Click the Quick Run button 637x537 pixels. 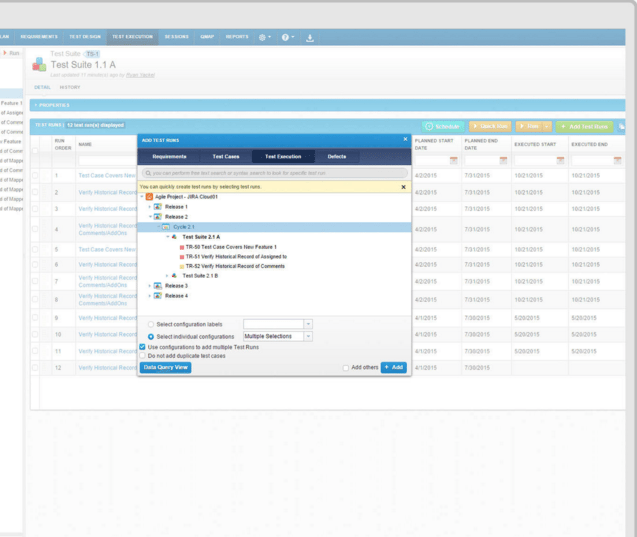tap(490, 127)
